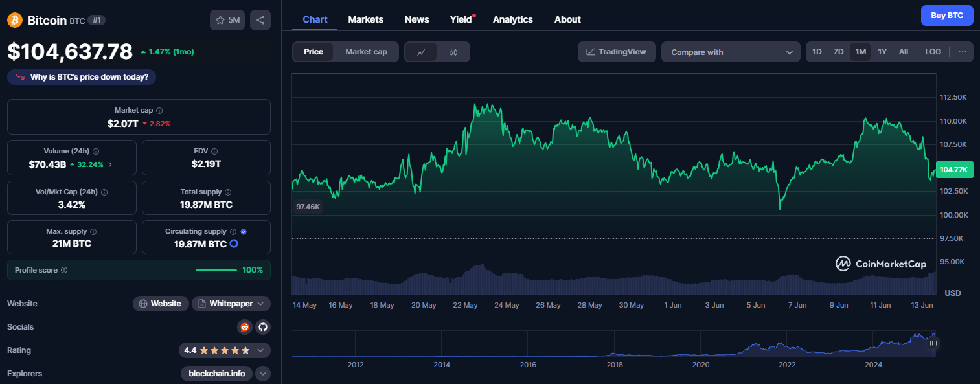Image resolution: width=980 pixels, height=384 pixels.
Task: Click FDV info icon
Action: click(x=214, y=151)
